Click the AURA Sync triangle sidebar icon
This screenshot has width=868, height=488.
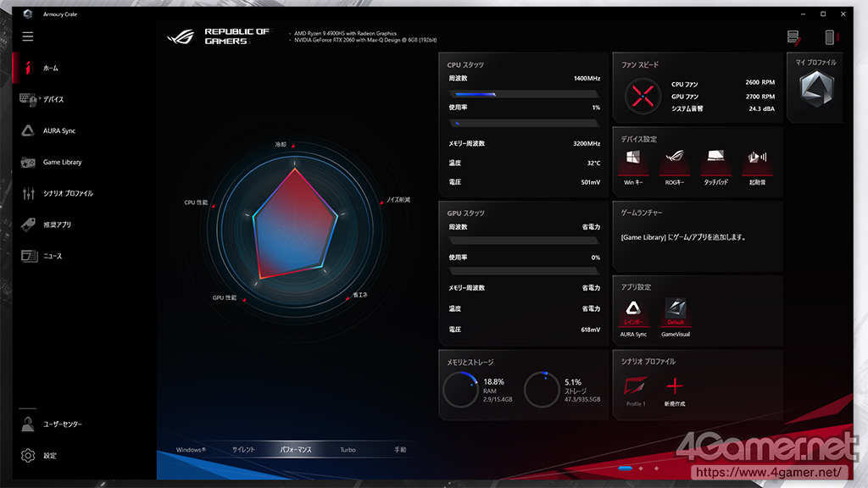28,130
